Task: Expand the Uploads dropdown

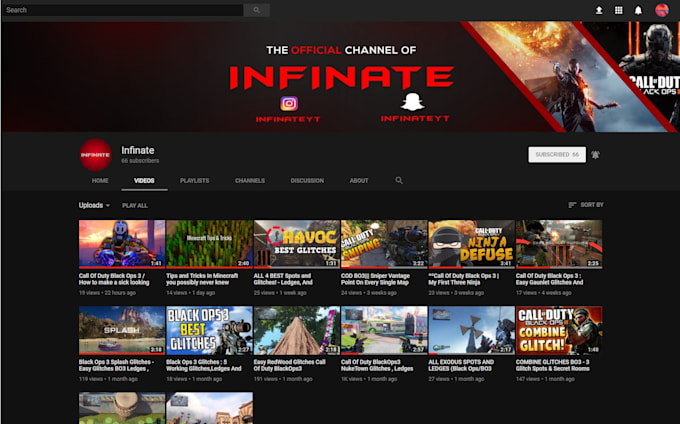Action: click(x=94, y=205)
